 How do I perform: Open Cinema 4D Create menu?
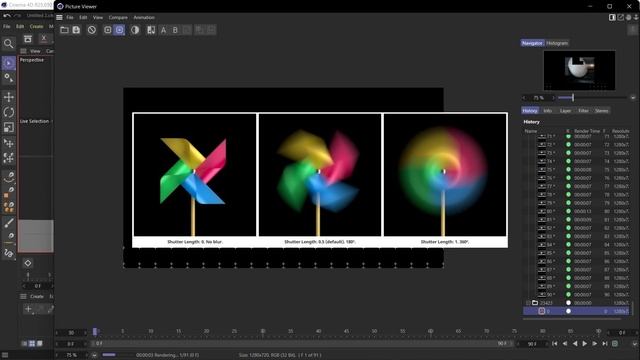(x=36, y=26)
